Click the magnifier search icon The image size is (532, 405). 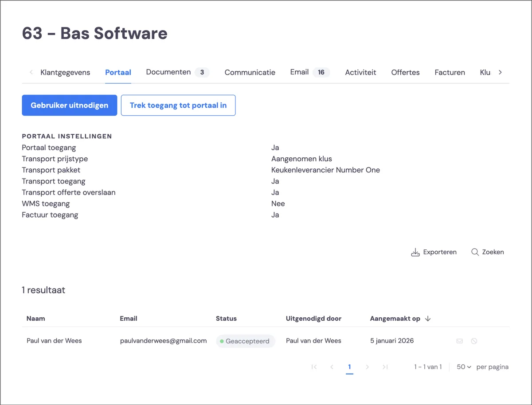tap(475, 252)
